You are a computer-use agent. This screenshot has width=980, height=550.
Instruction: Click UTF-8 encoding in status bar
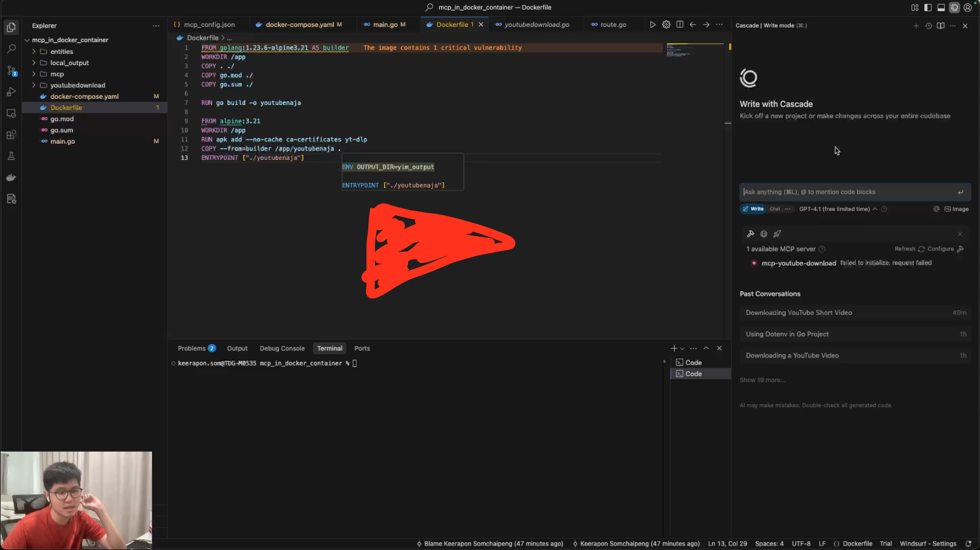click(x=801, y=544)
